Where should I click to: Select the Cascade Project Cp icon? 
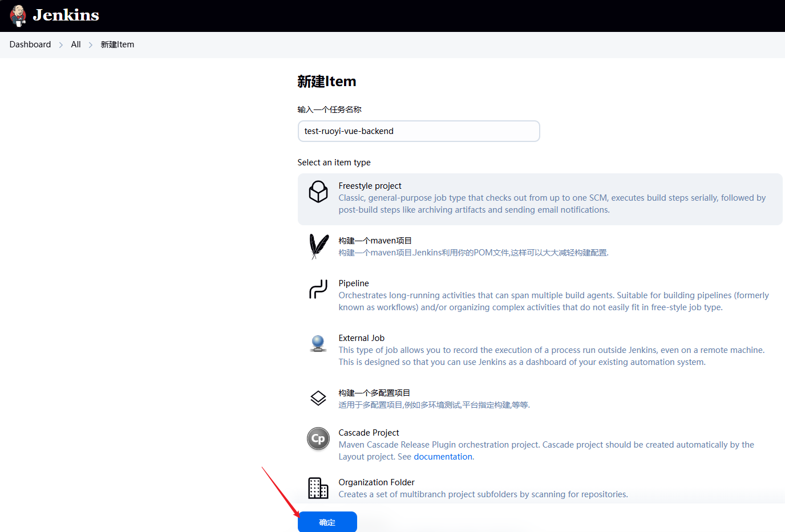(x=318, y=438)
